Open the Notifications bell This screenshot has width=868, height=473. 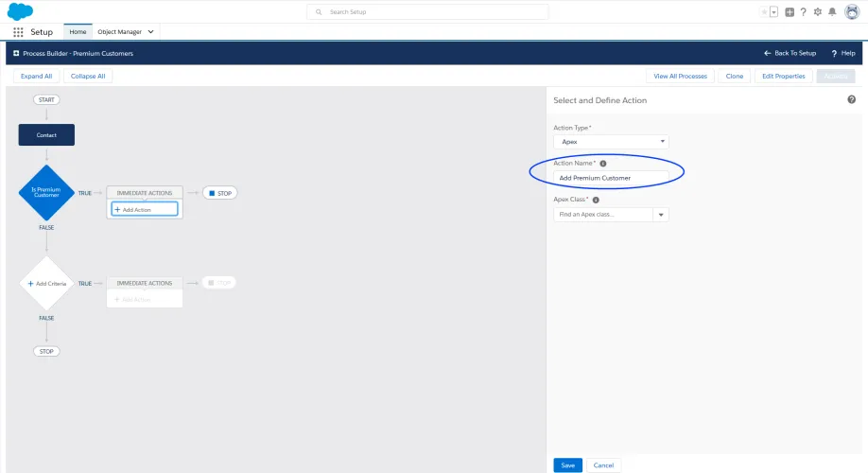[832, 11]
